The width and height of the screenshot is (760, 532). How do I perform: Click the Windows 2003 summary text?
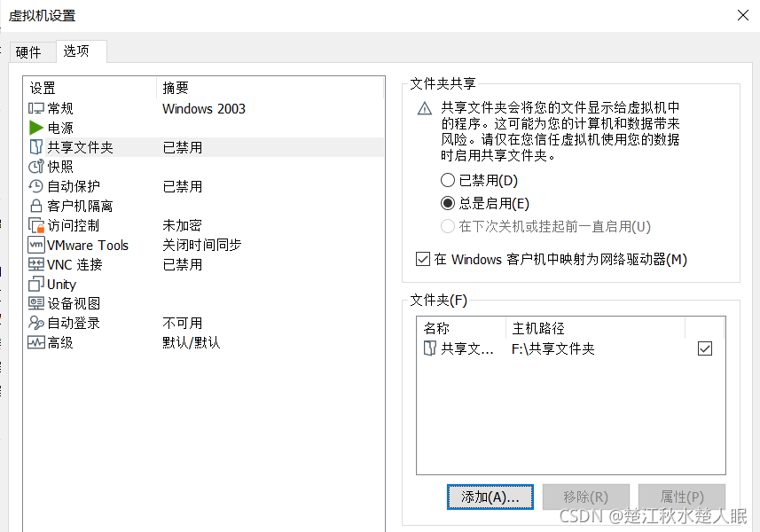[x=204, y=108]
